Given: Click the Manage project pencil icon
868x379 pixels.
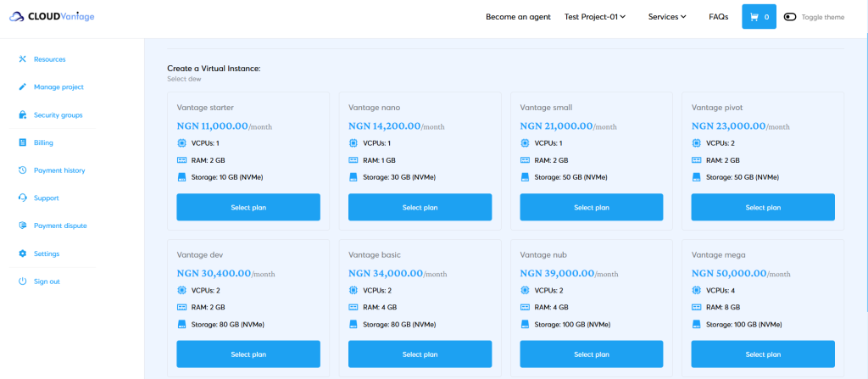Looking at the screenshot, I should click(23, 87).
